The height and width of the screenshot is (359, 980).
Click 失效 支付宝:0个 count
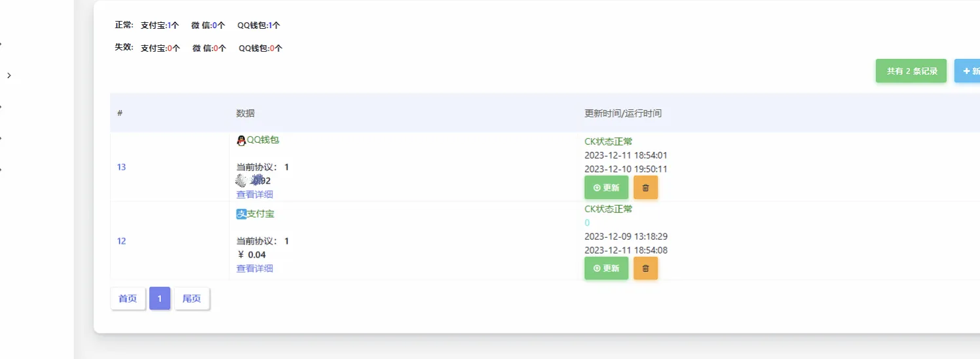[x=160, y=48]
